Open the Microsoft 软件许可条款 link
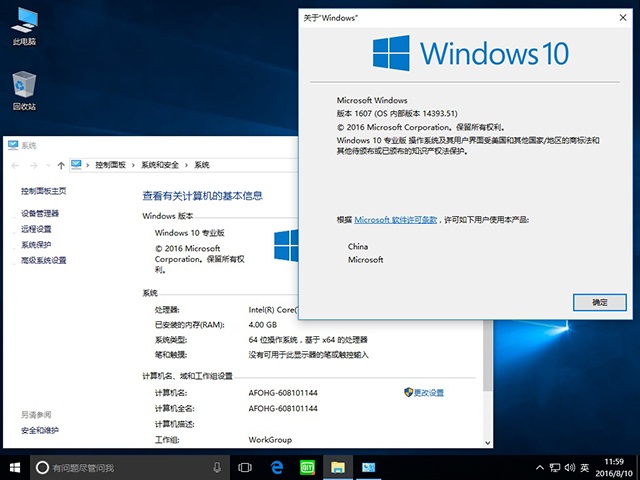The width and height of the screenshot is (640, 480). click(x=395, y=219)
